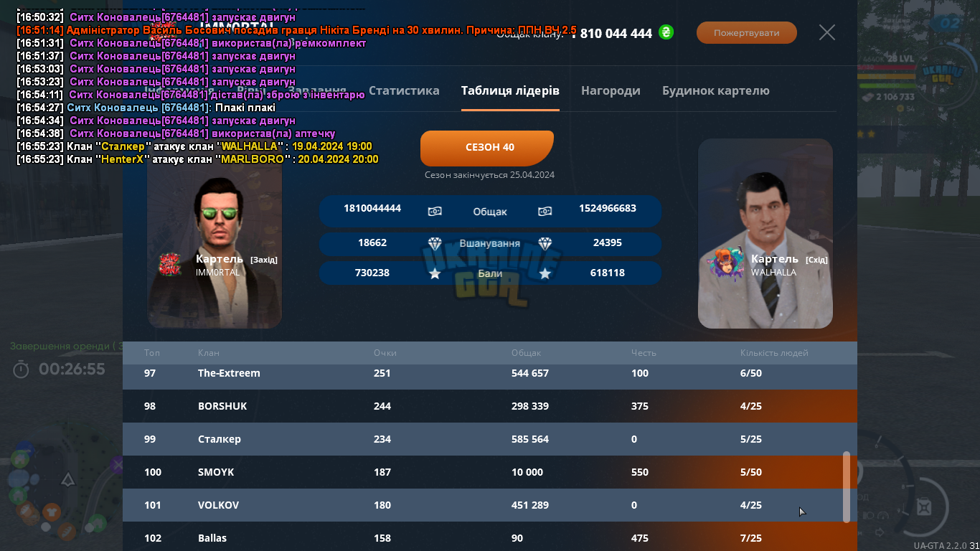Close the clan panel with X

tap(827, 32)
